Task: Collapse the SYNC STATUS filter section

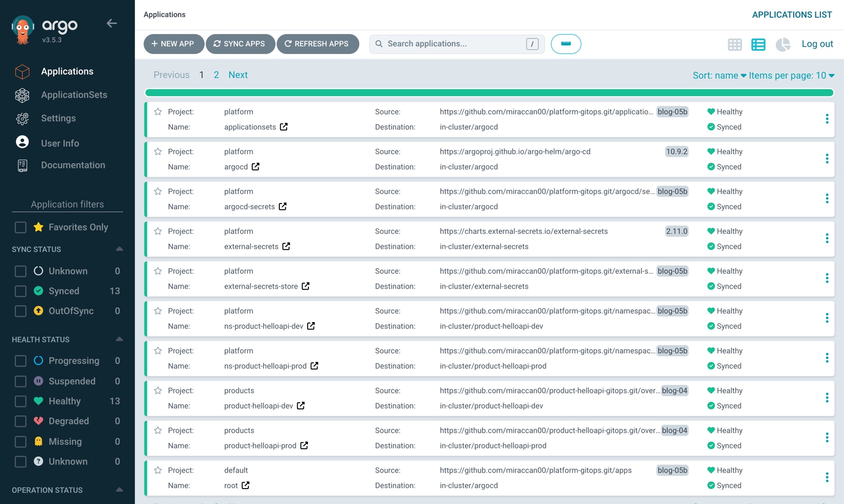Action: click(119, 249)
